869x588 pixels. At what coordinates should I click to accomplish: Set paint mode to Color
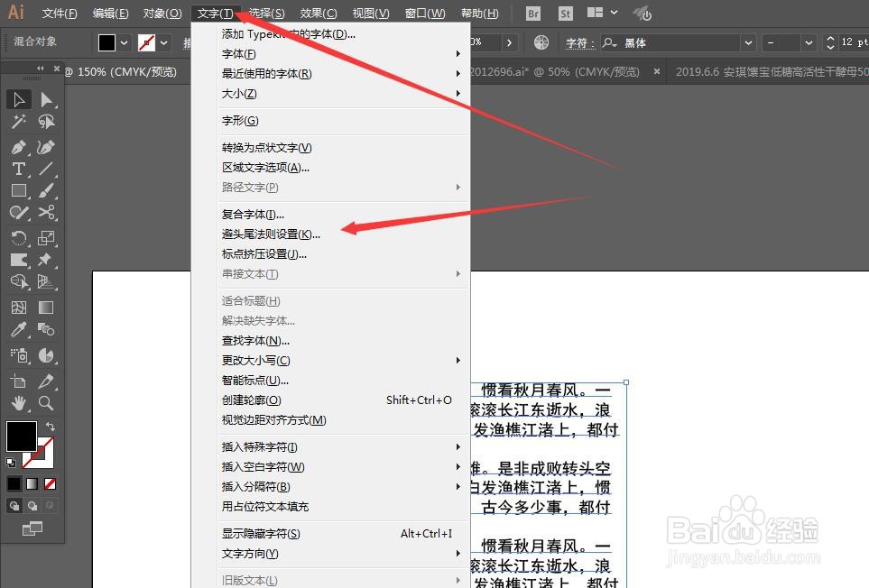pos(14,484)
